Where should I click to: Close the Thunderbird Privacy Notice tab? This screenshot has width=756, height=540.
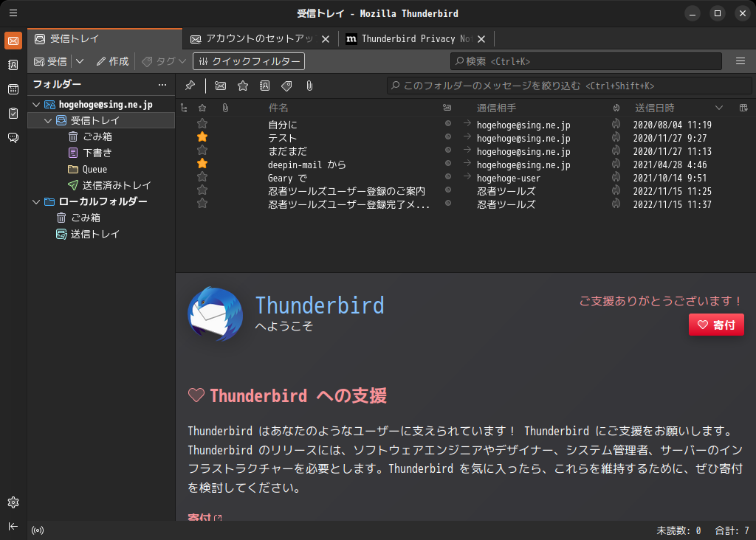click(x=481, y=39)
